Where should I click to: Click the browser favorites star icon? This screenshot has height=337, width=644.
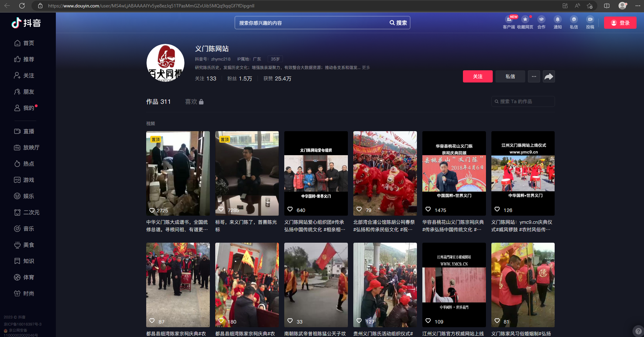590,6
